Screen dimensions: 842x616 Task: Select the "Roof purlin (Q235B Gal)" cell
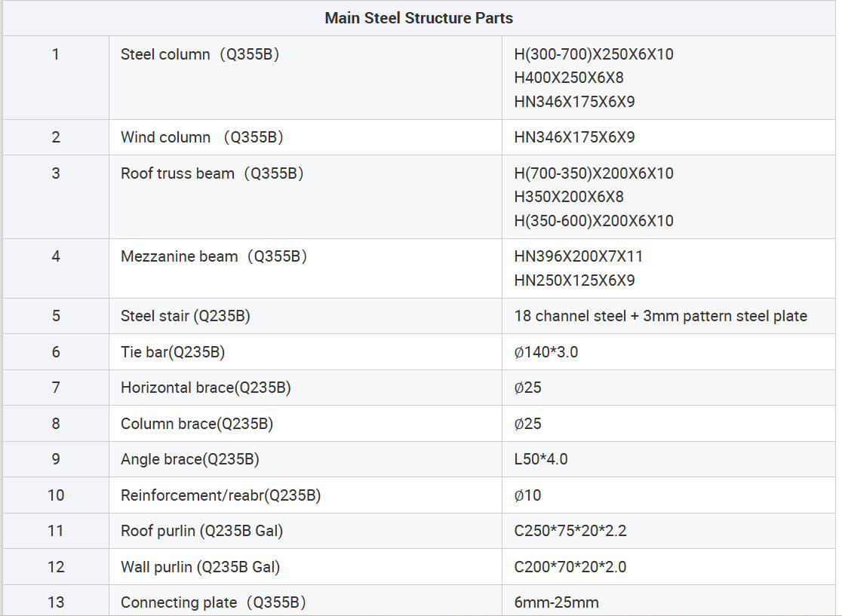(201, 531)
